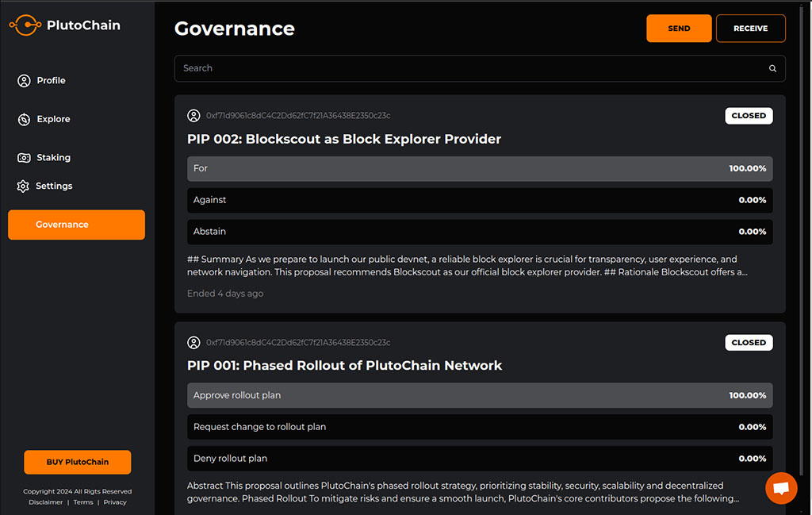Select 'Approve rollout plan' vote option
Image resolution: width=812 pixels, height=515 pixels.
480,395
